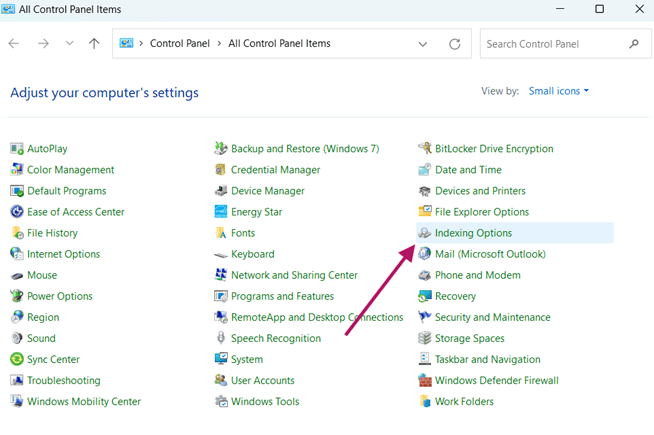Go up one folder level
The height and width of the screenshot is (435, 654).
94,43
